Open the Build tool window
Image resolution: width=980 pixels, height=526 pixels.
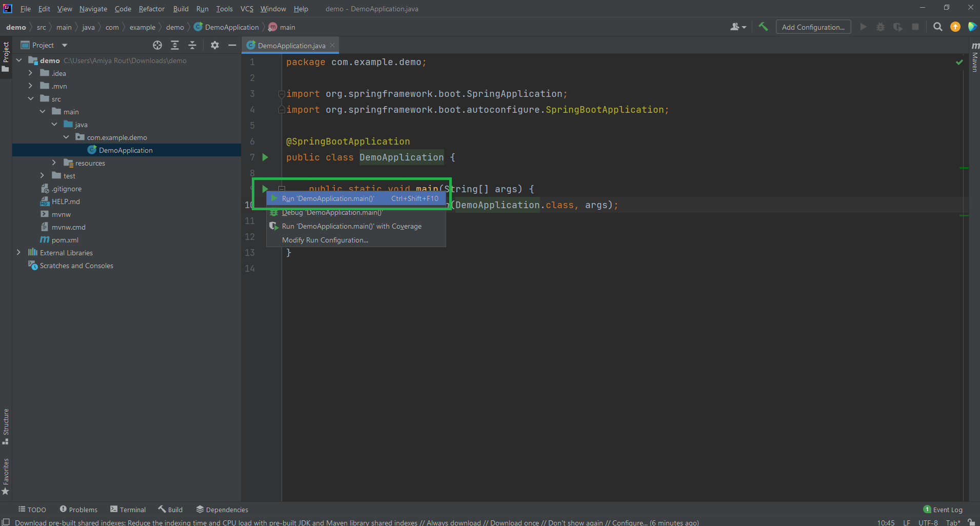[x=170, y=510]
